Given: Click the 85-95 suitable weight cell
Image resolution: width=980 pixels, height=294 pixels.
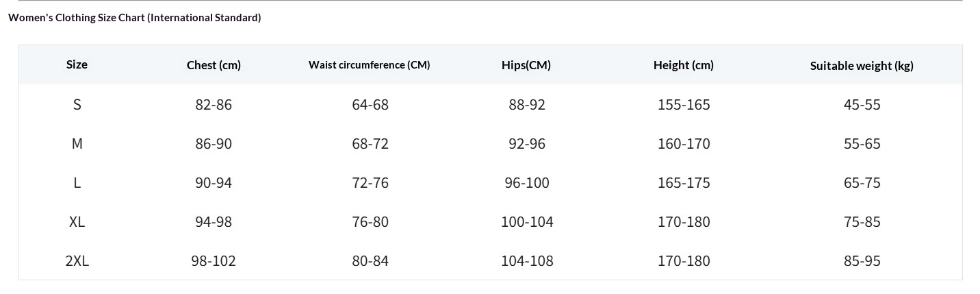Looking at the screenshot, I should pyautogui.click(x=862, y=260).
